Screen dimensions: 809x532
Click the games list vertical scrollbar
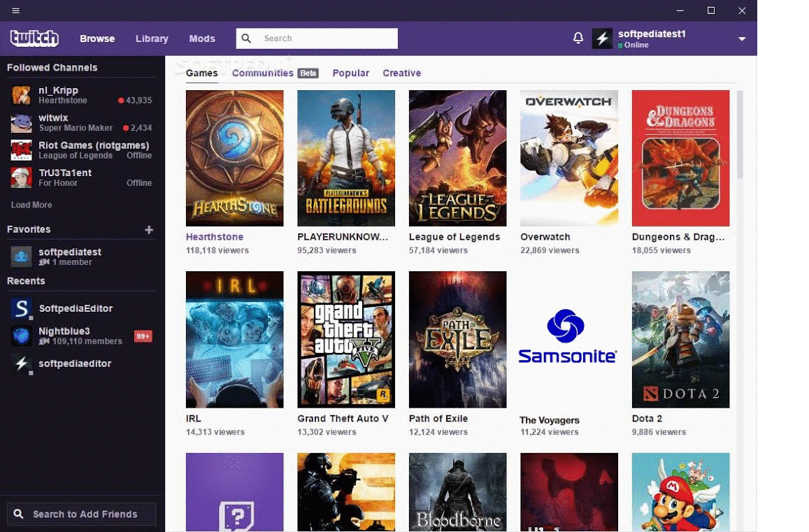[x=740, y=135]
